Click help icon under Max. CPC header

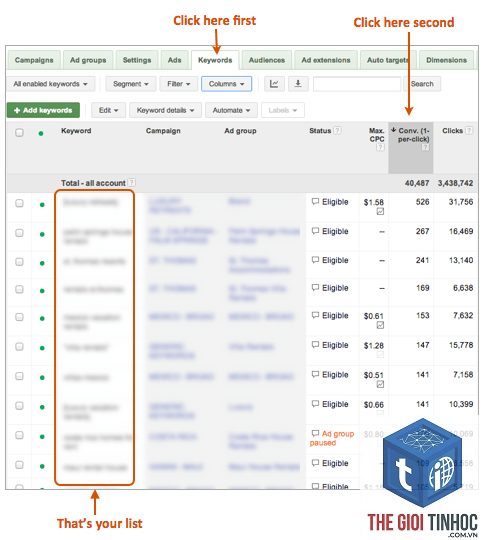point(380,147)
